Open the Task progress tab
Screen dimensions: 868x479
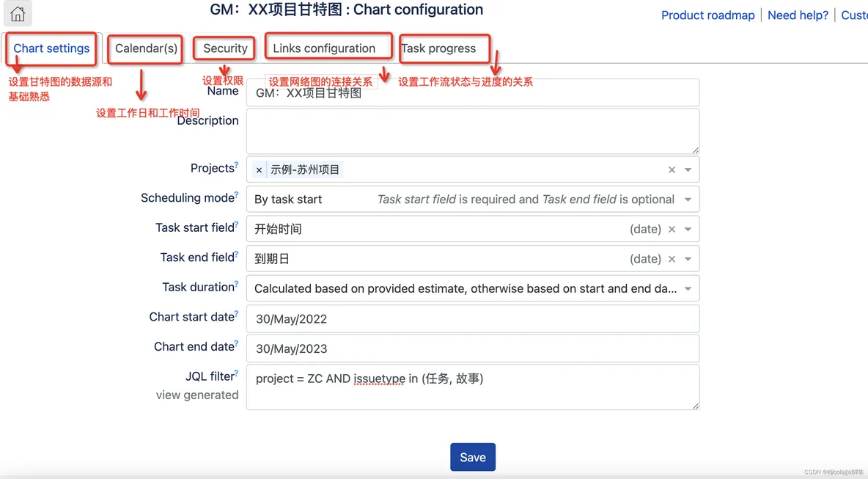(439, 48)
